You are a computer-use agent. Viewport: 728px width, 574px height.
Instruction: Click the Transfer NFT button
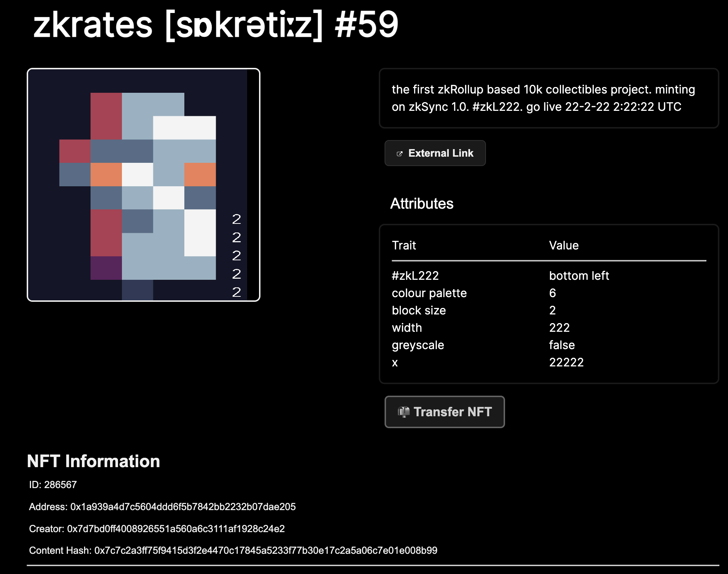[x=444, y=412]
